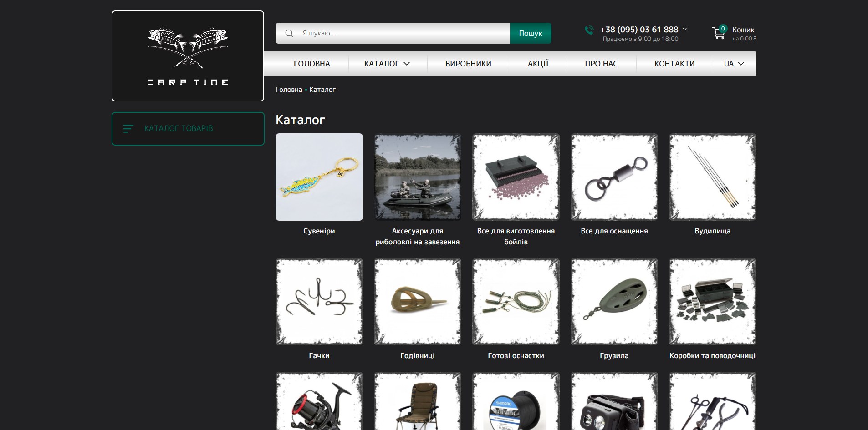Image resolution: width=868 pixels, height=430 pixels.
Task: Open the Годівниці feeder thumbnail
Action: point(418,302)
